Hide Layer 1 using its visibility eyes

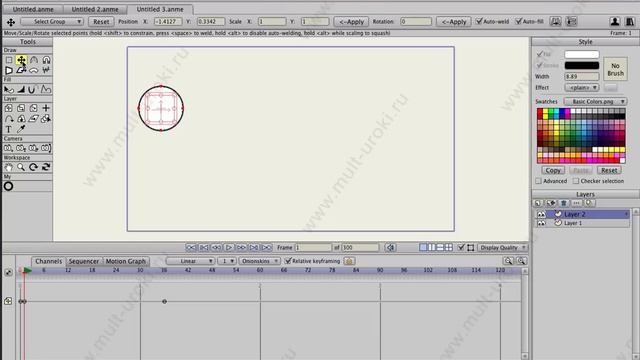click(x=541, y=223)
